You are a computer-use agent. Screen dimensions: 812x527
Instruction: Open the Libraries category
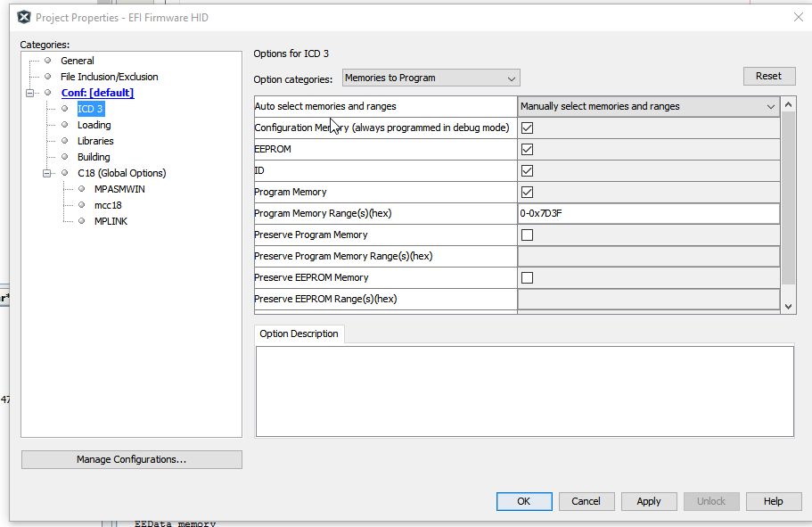(95, 141)
